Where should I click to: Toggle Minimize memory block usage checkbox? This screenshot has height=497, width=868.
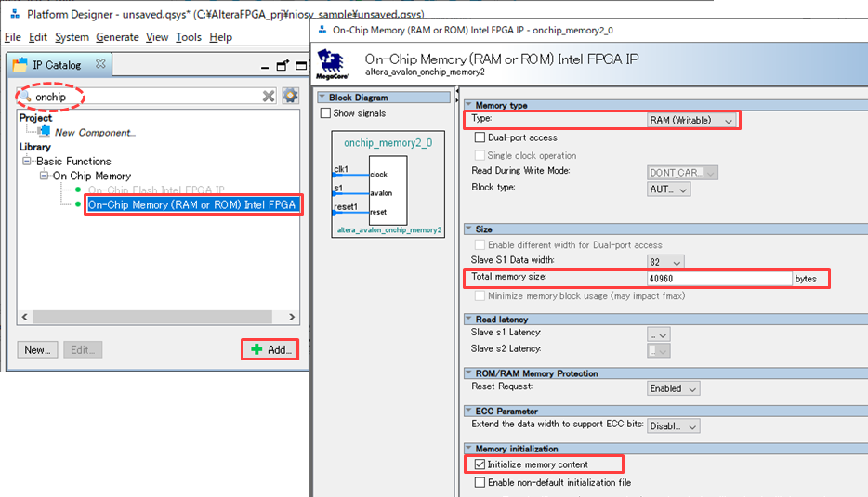480,296
